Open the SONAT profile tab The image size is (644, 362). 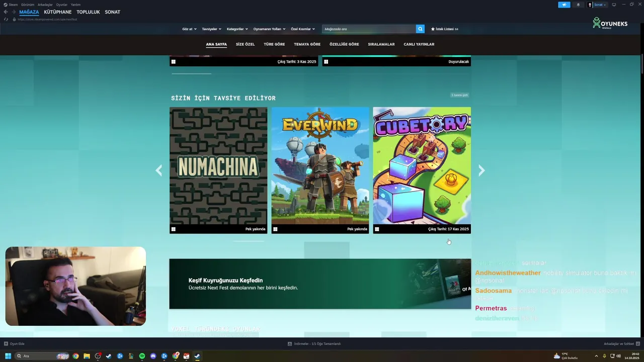(112, 12)
